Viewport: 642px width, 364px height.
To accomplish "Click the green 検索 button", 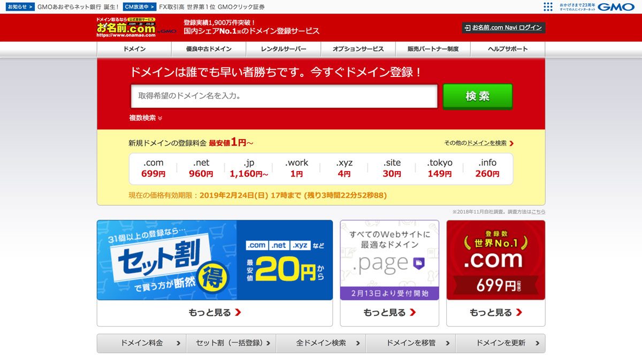I will [477, 96].
